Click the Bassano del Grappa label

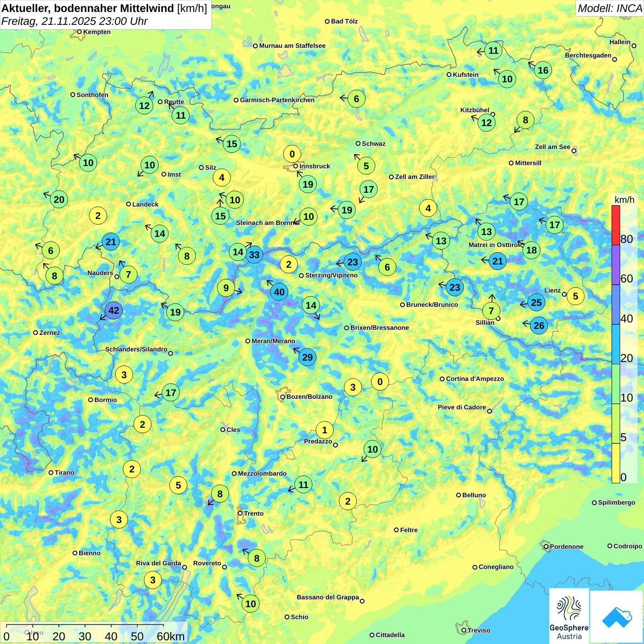[328, 597]
